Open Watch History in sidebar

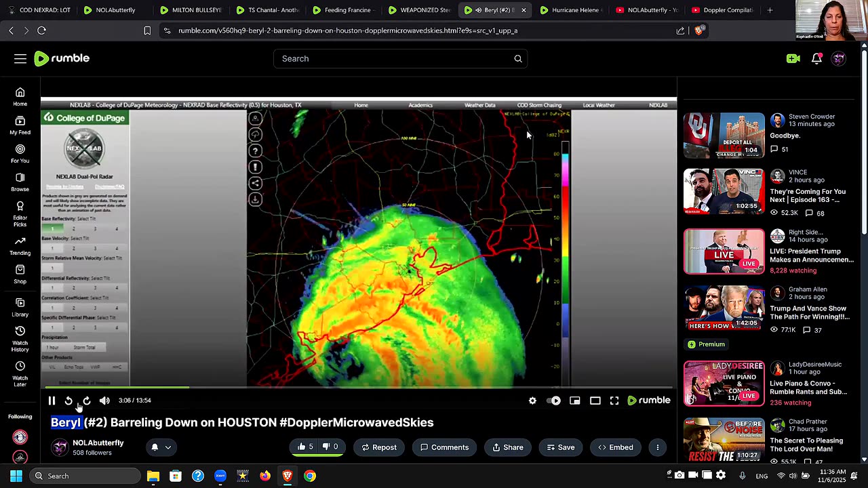click(x=20, y=339)
